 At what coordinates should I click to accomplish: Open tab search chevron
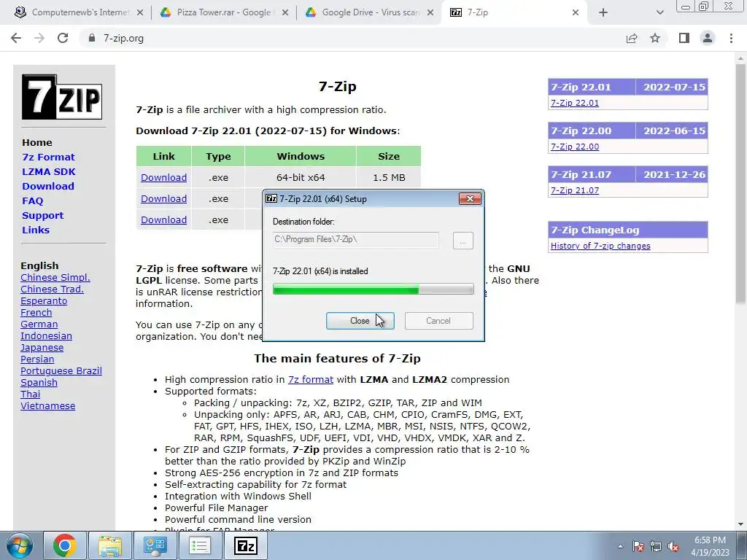659,13
